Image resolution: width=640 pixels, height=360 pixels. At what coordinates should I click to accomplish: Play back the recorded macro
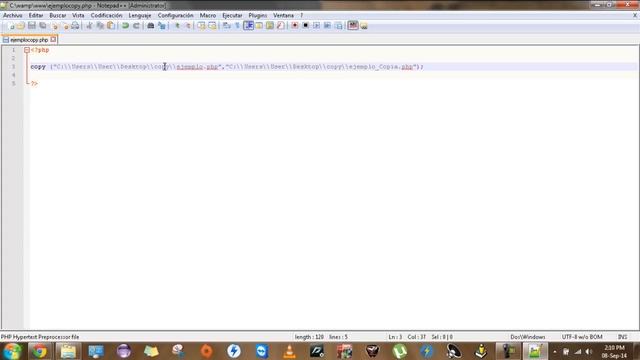tap(316, 26)
